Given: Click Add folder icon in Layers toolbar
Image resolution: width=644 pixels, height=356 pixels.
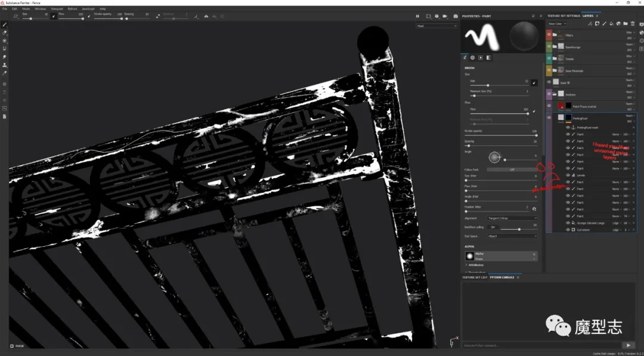Looking at the screenshot, I should (626, 24).
